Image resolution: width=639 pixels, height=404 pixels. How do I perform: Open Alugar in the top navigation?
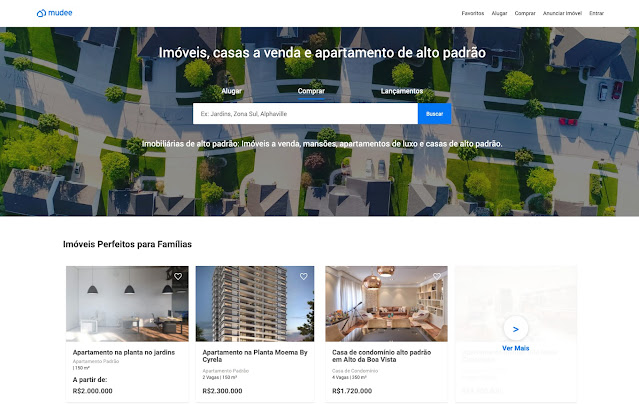point(499,13)
